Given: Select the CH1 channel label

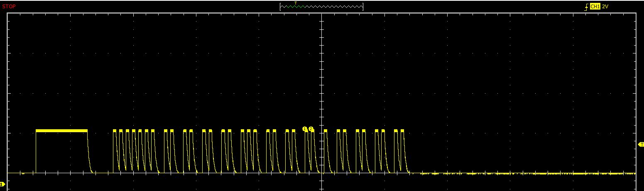Looking at the screenshot, I should [x=595, y=7].
